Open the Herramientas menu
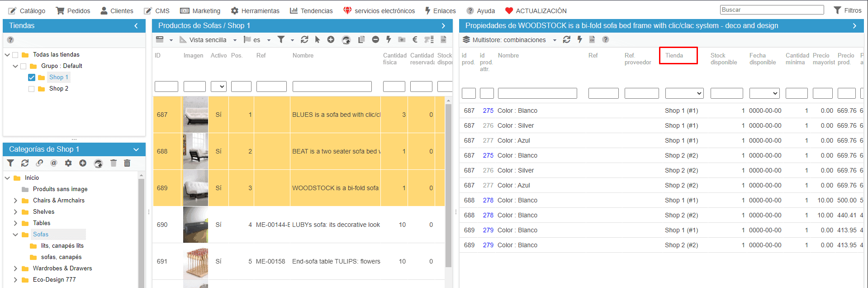This screenshot has height=288, width=868. [x=255, y=11]
